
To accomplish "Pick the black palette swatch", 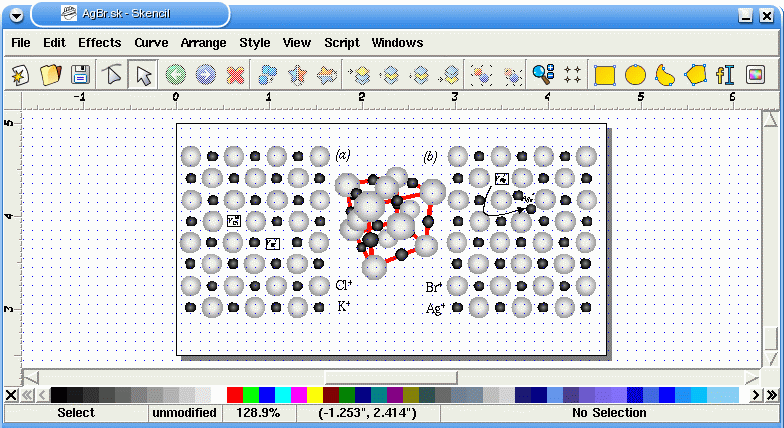I will click(x=58, y=395).
